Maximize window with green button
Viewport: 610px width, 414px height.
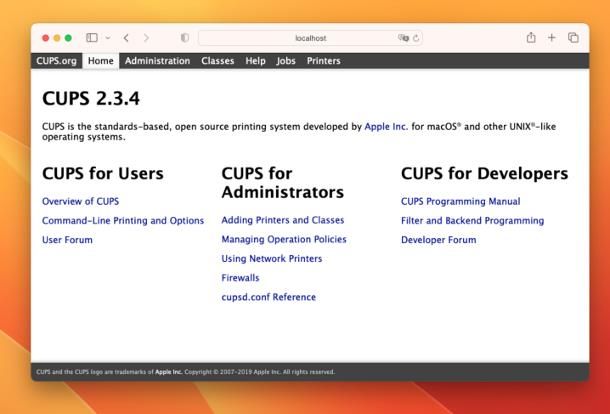pos(68,38)
